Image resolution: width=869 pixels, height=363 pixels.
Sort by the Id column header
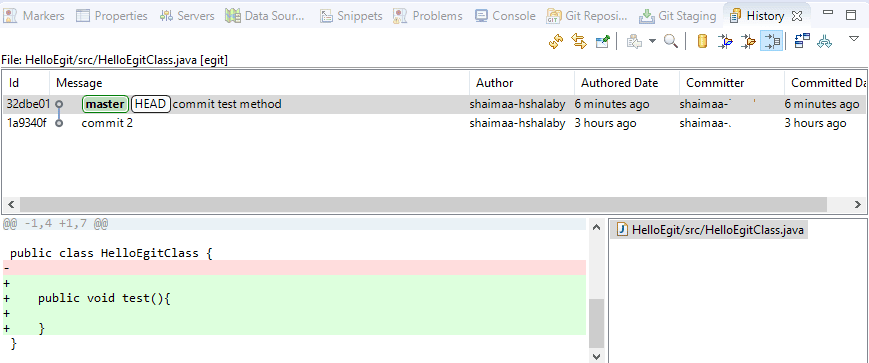[26, 83]
